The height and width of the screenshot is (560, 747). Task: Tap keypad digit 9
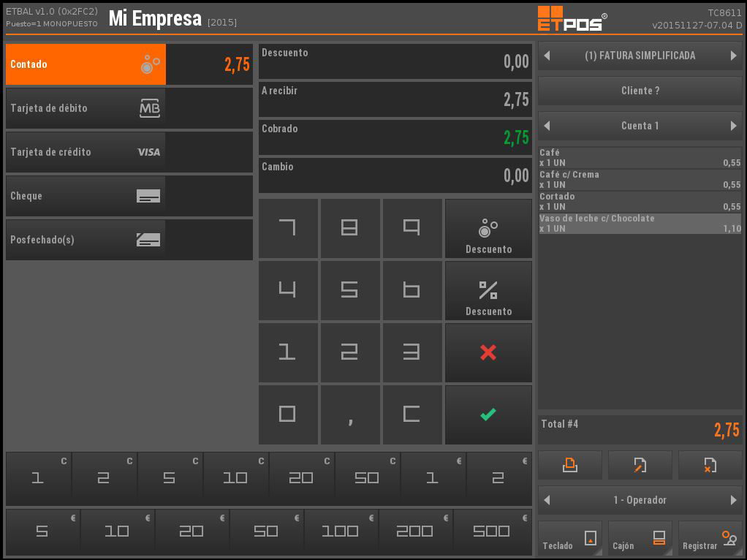click(412, 229)
